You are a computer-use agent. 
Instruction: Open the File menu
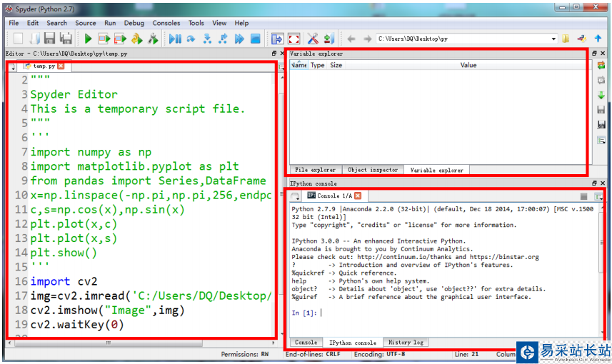14,23
